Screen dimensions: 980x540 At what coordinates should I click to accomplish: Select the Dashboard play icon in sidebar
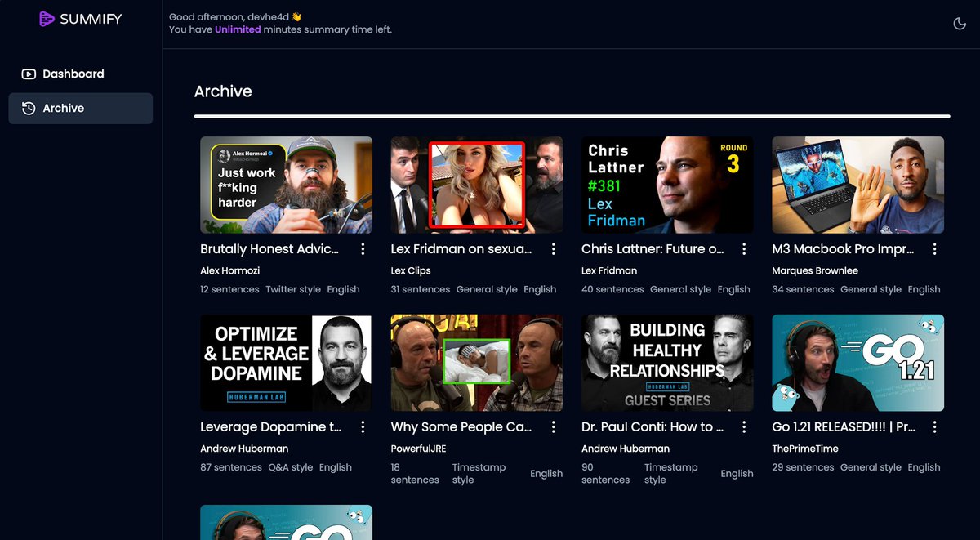[28, 74]
